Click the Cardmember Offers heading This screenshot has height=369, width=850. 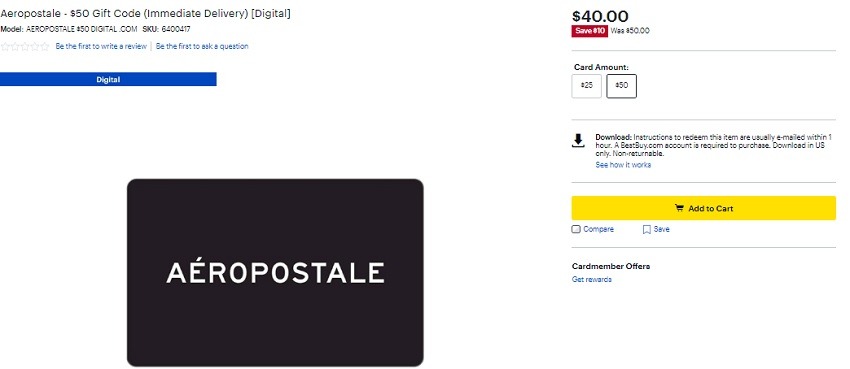610,266
